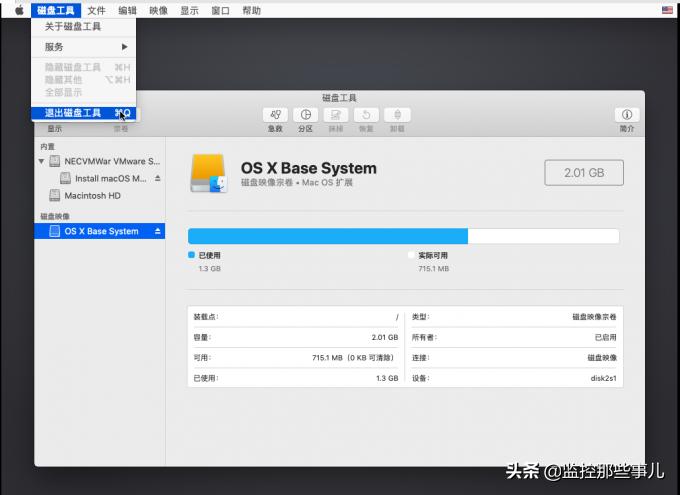Click the 磁盘映像 sidebar section header
680x495 pixels.
click(x=55, y=216)
